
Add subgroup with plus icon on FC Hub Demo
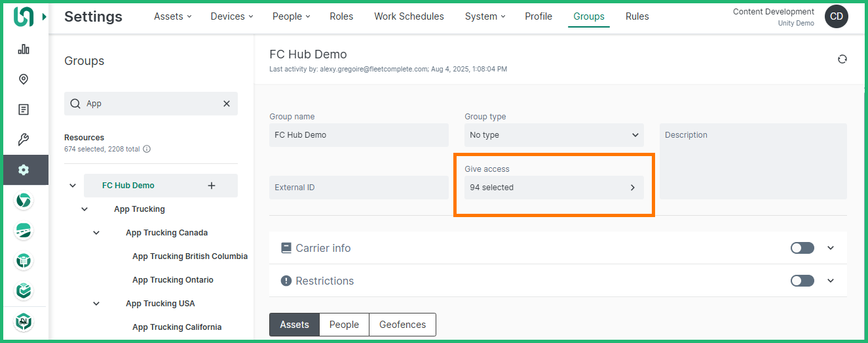(212, 186)
